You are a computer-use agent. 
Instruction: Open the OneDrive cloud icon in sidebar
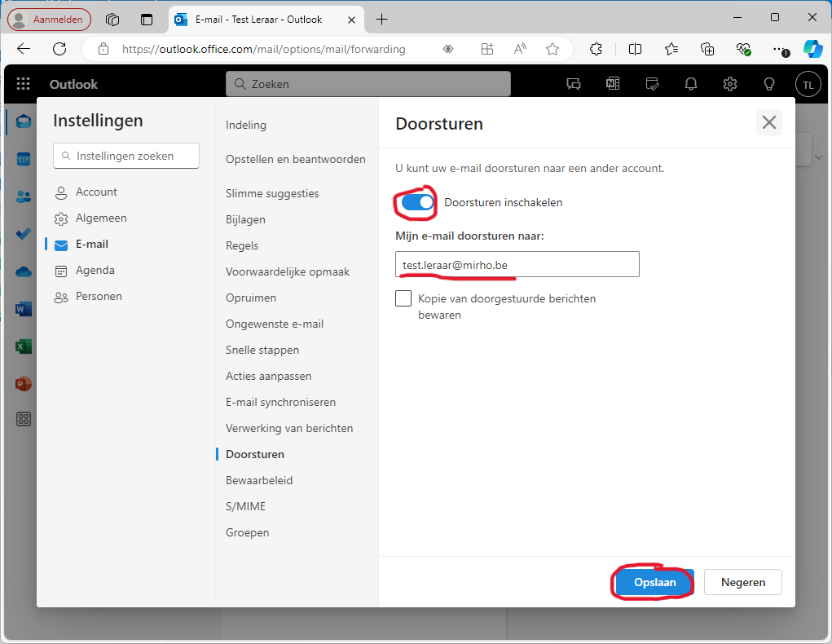tap(23, 272)
